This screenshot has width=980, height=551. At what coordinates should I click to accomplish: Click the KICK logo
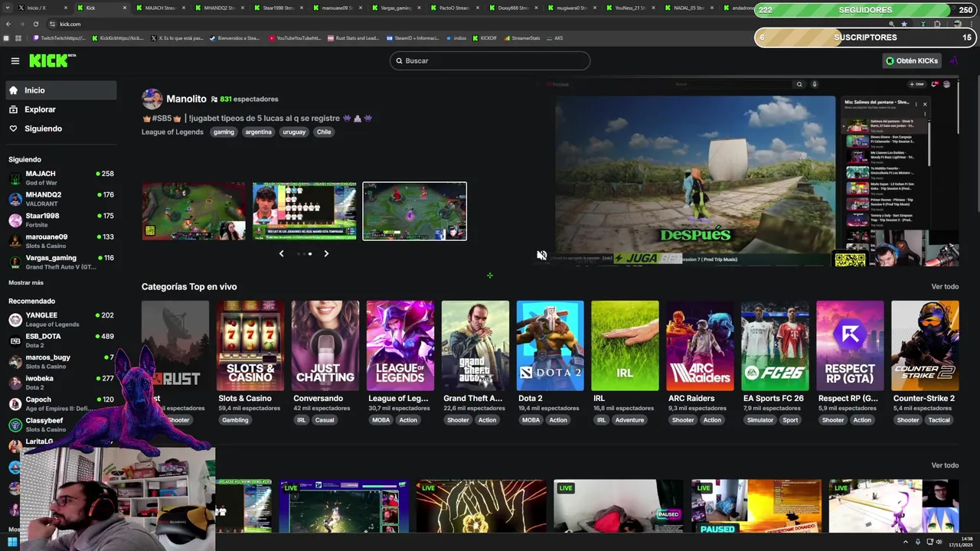52,60
